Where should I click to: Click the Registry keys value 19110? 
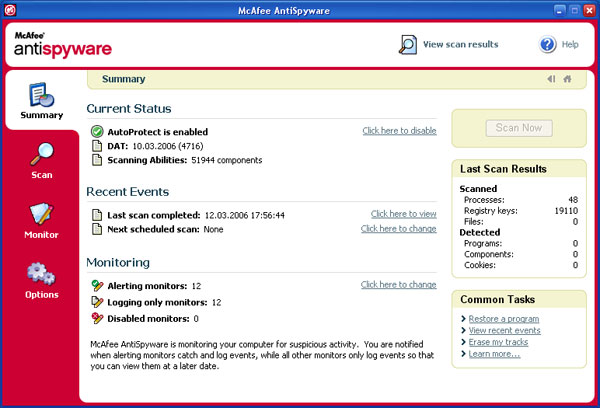[x=566, y=211]
